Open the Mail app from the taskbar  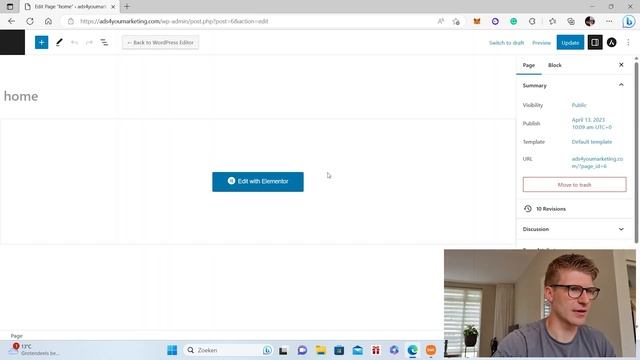pos(358,350)
